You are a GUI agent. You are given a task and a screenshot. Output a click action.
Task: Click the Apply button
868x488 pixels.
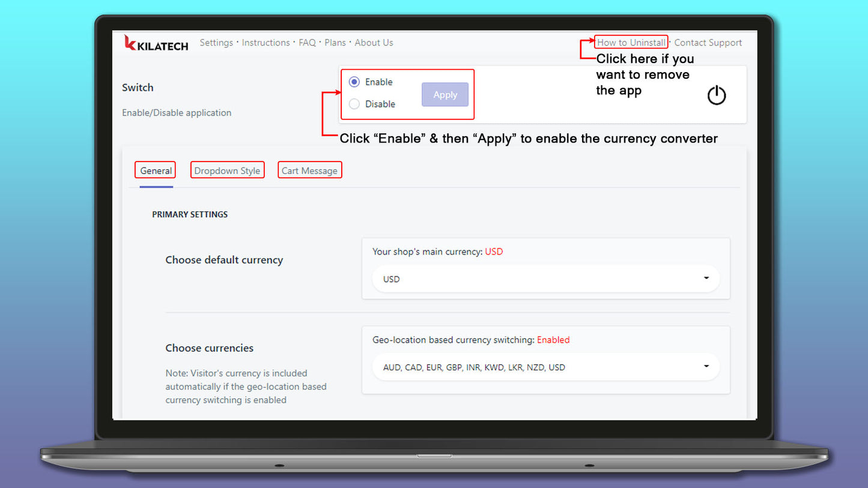pyautogui.click(x=445, y=95)
